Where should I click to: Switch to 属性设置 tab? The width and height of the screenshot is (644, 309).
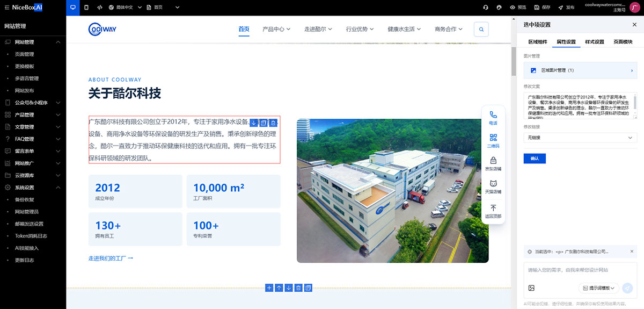(x=566, y=41)
